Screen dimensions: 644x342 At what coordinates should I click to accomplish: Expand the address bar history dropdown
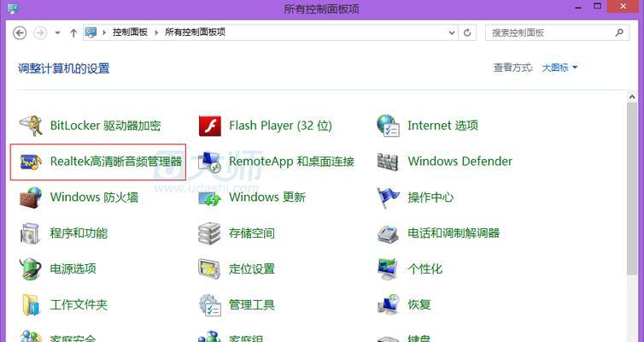coord(452,32)
